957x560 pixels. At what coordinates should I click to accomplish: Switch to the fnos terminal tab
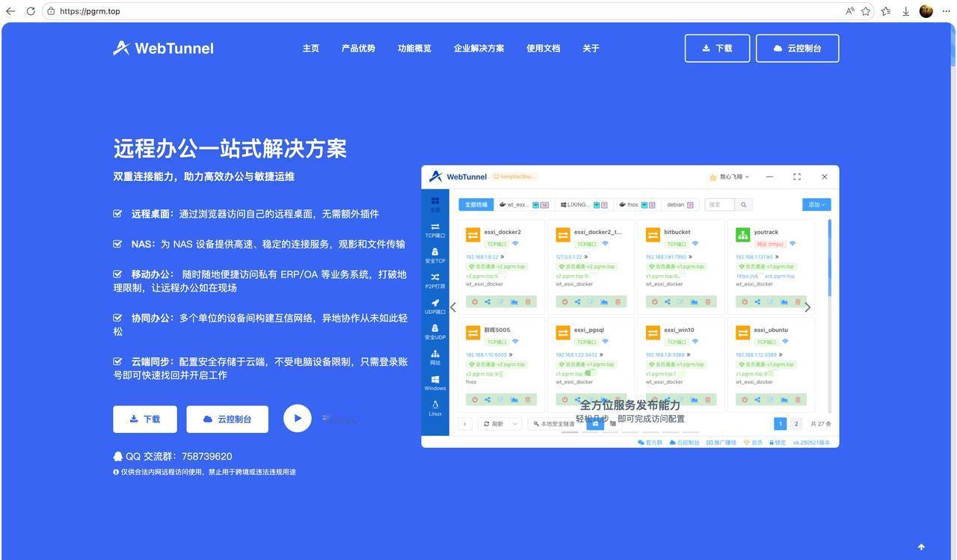point(637,204)
